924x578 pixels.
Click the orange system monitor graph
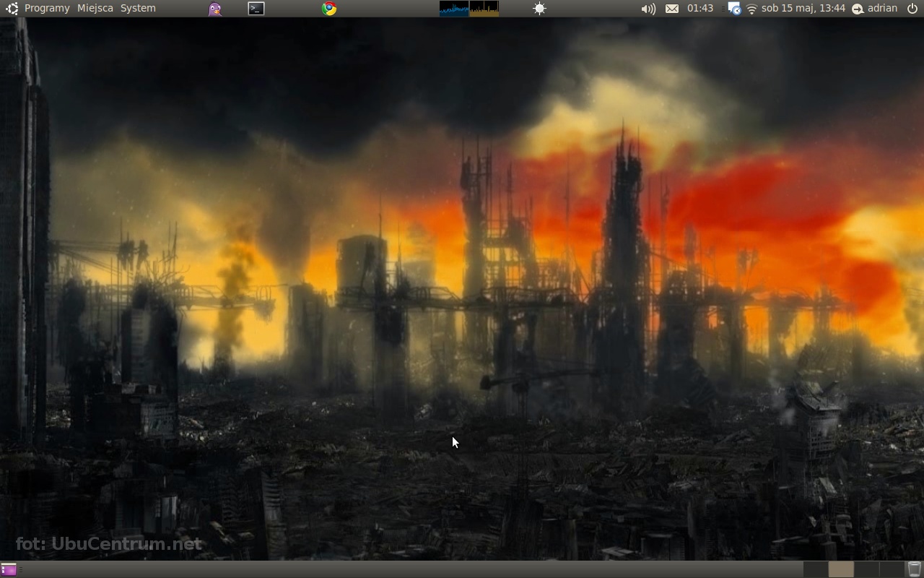pyautogui.click(x=484, y=9)
